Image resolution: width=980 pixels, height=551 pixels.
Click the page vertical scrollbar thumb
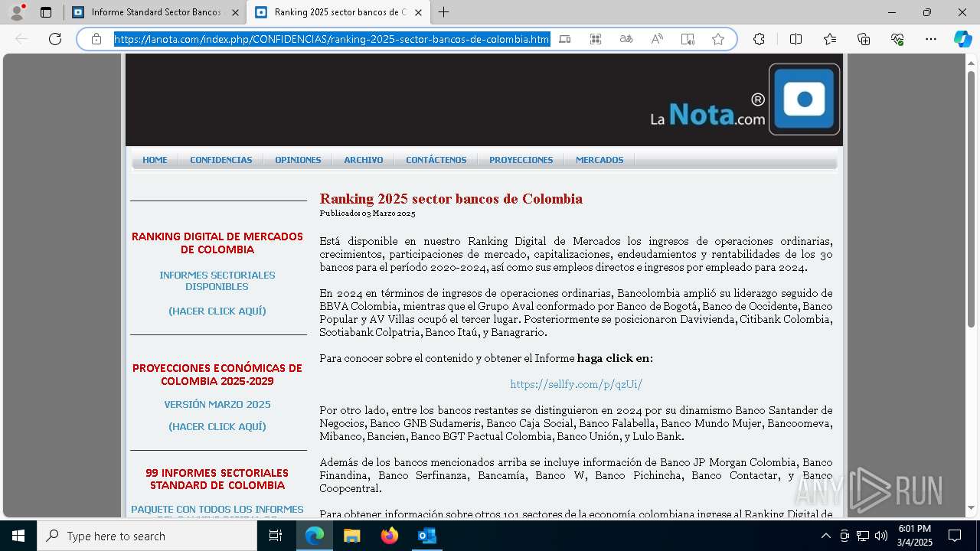[x=972, y=198]
